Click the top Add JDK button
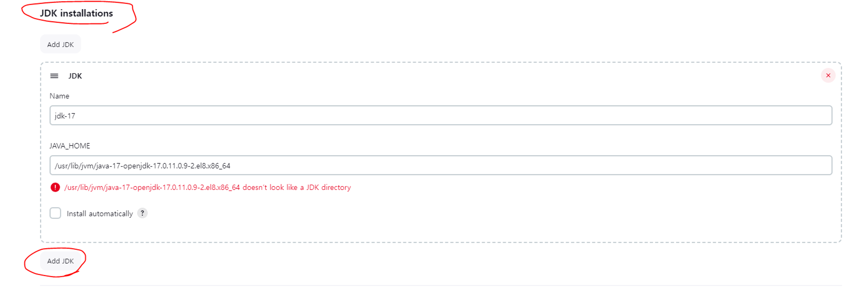The height and width of the screenshot is (292, 868). tap(60, 44)
